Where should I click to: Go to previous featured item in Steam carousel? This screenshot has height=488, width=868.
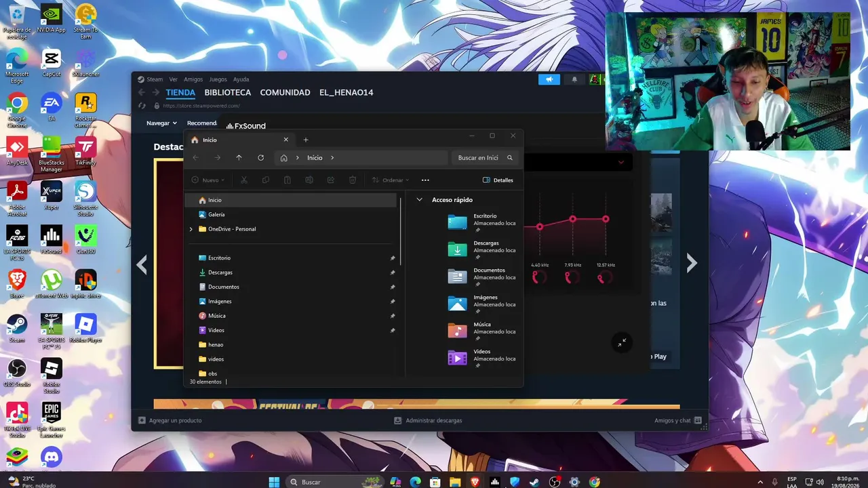click(141, 264)
